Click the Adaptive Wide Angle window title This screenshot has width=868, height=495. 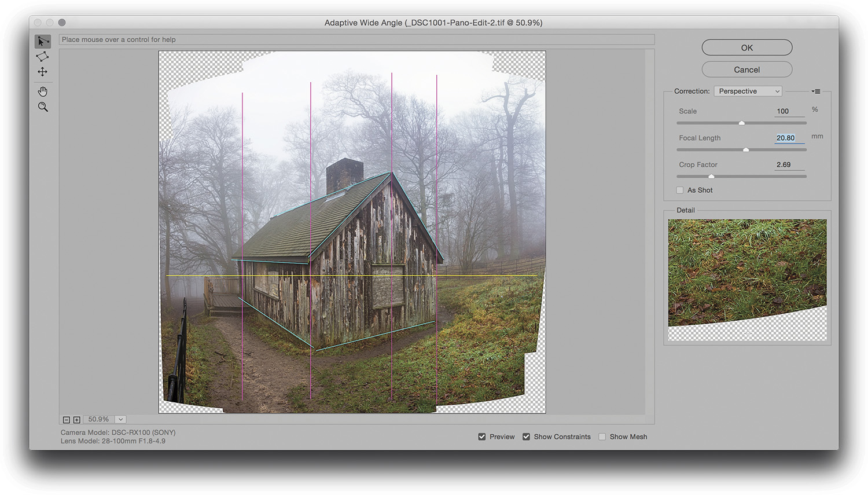(433, 23)
